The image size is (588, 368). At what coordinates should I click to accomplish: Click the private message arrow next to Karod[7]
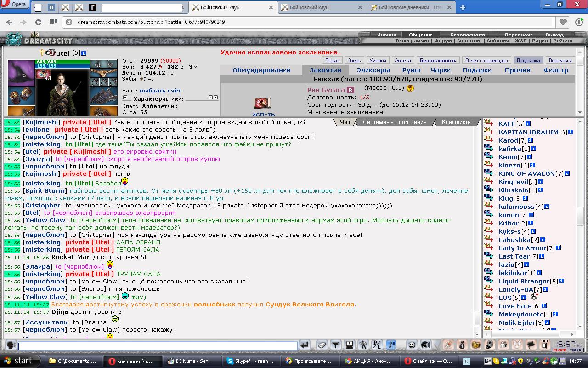click(489, 140)
